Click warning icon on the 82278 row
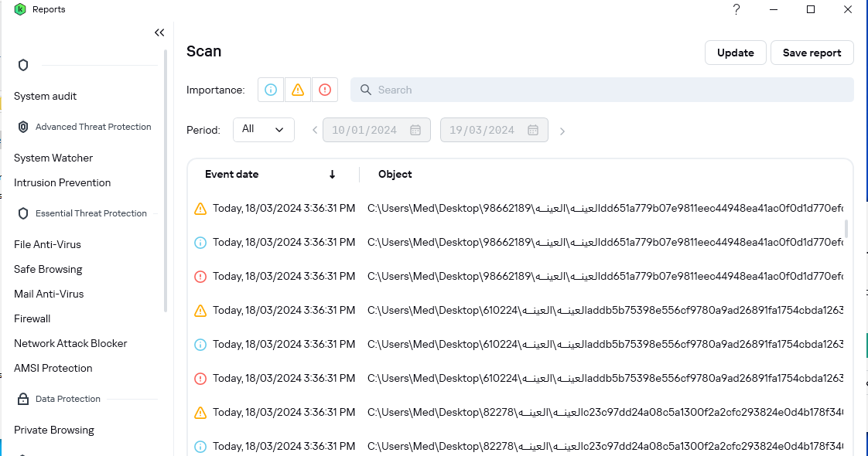868x456 pixels. (200, 413)
